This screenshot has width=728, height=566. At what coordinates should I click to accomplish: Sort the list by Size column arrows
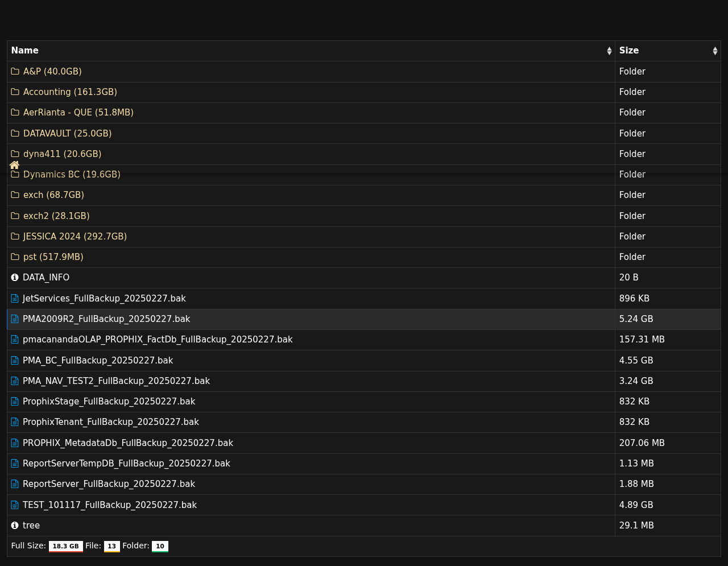click(715, 51)
